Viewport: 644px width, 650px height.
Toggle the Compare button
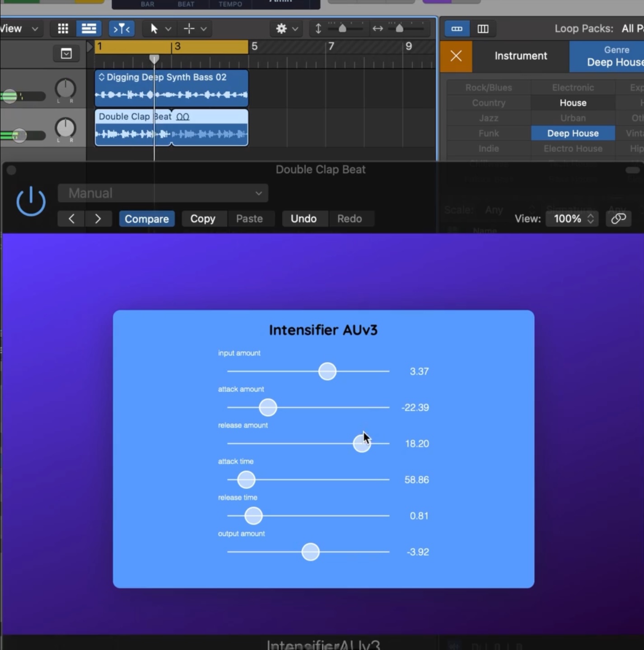(147, 219)
